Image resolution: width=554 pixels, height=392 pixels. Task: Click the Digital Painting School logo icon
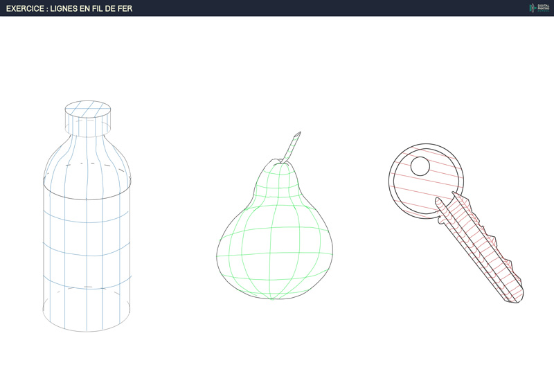click(x=533, y=8)
